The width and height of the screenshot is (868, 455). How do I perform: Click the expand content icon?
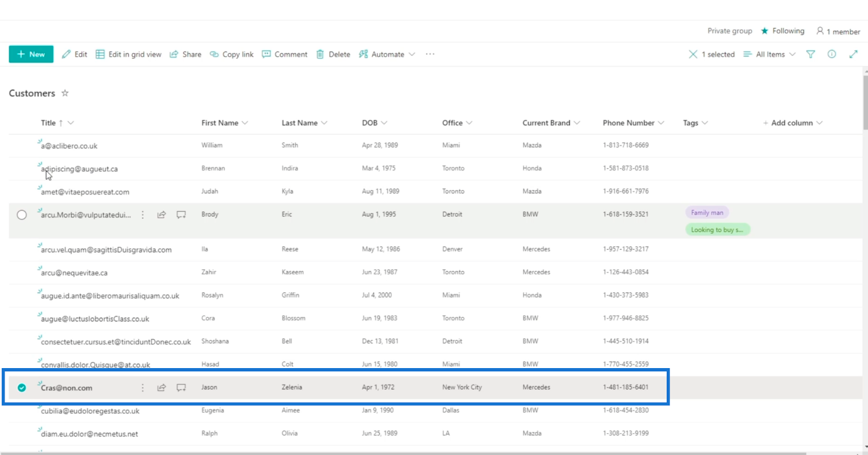pyautogui.click(x=853, y=54)
